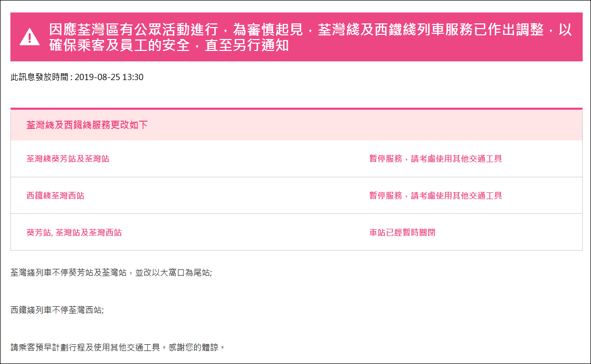Open the 西鐵綫荃灣西站 entry
The height and width of the screenshot is (364, 591).
[55, 196]
